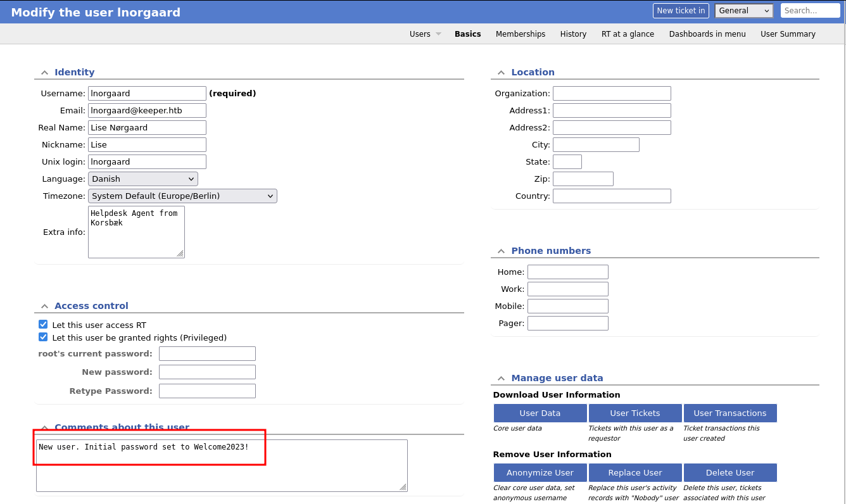Click the New password field
This screenshot has height=504, width=846.
point(207,372)
